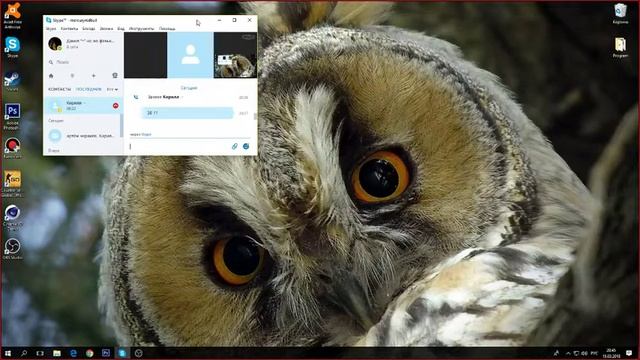Click the 'через Skype' label

[x=141, y=134]
